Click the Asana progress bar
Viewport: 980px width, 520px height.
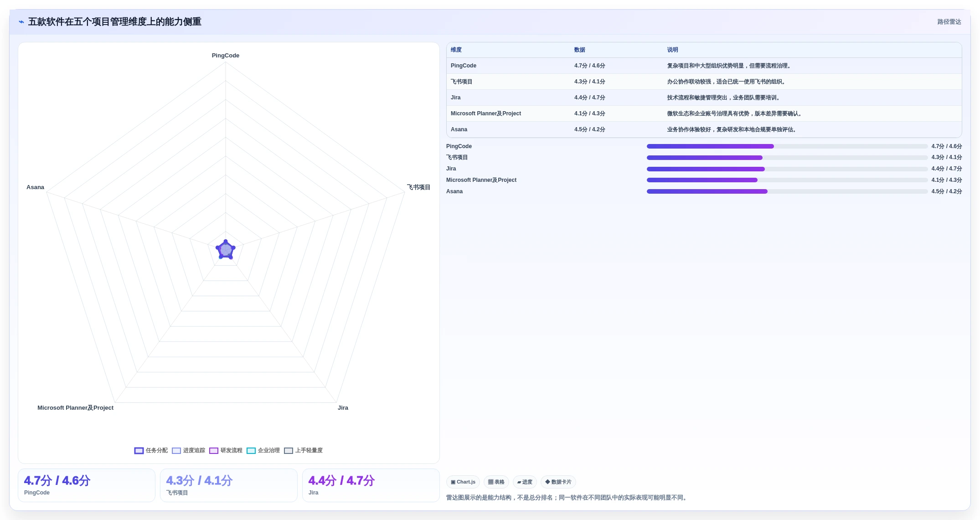(787, 191)
